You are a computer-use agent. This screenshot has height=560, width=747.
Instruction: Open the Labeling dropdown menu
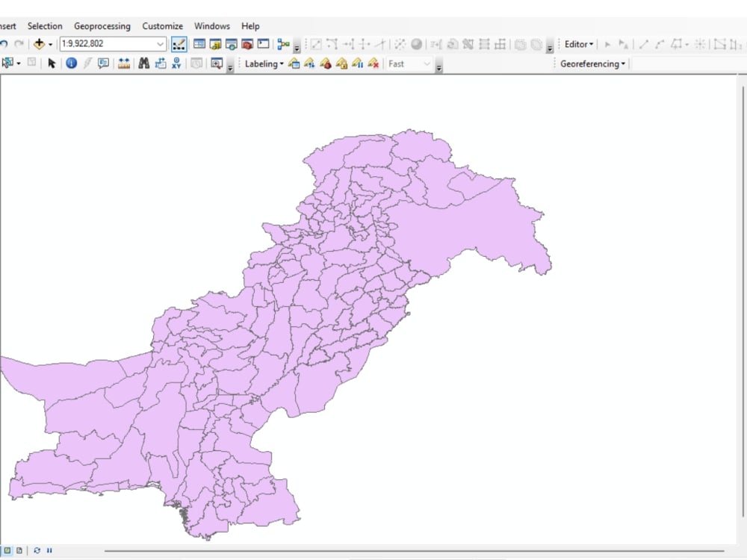261,63
